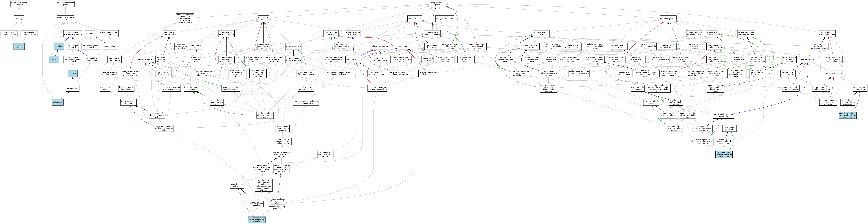This screenshot has width=868, height=224.
Task: Click the intracellular membrane-bounded organelle node
Action: pyautogui.click(x=73, y=60)
